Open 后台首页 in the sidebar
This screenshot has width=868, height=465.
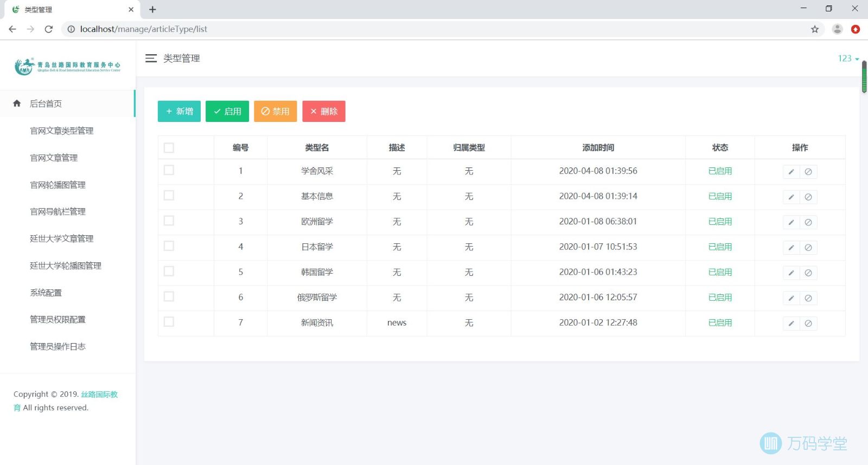click(x=67, y=104)
